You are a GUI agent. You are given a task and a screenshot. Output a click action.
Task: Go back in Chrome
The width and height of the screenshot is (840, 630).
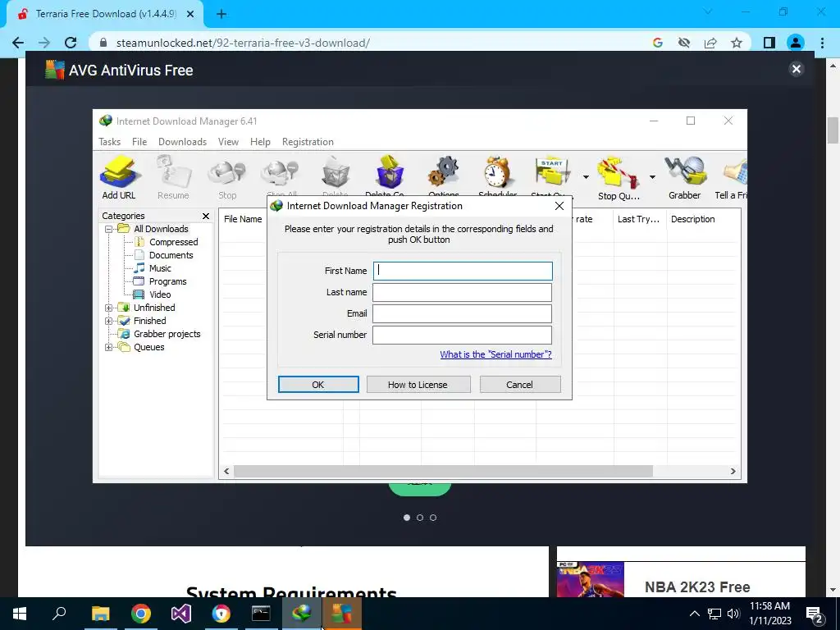click(18, 43)
